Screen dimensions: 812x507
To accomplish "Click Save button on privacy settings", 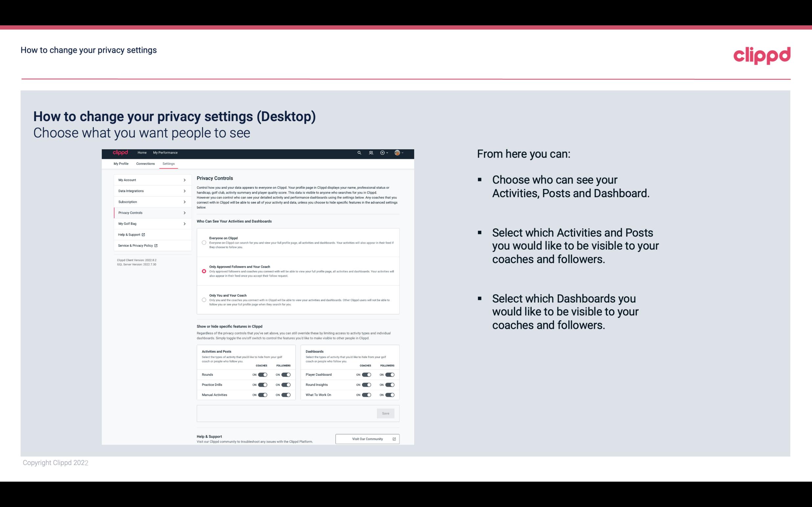I will (x=385, y=413).
